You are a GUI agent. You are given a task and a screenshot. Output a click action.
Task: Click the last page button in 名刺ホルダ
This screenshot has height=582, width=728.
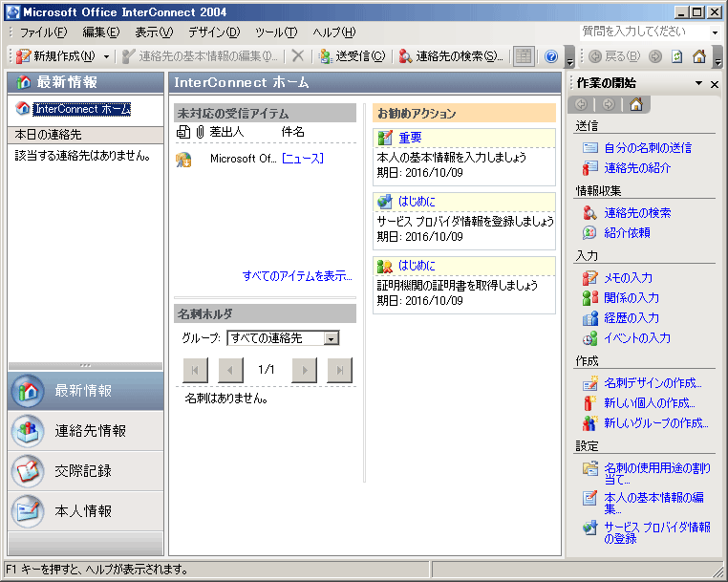click(340, 370)
